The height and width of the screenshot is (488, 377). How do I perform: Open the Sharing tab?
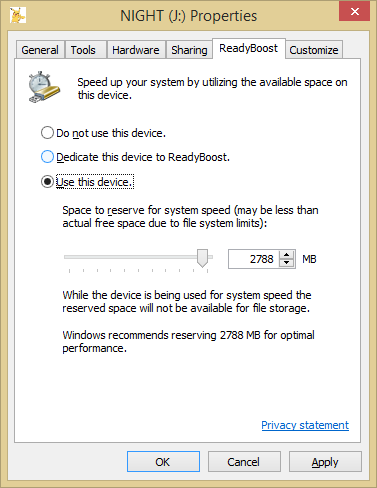pyautogui.click(x=189, y=50)
